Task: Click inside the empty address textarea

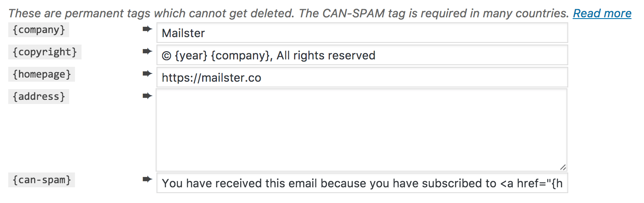Action: tap(362, 130)
